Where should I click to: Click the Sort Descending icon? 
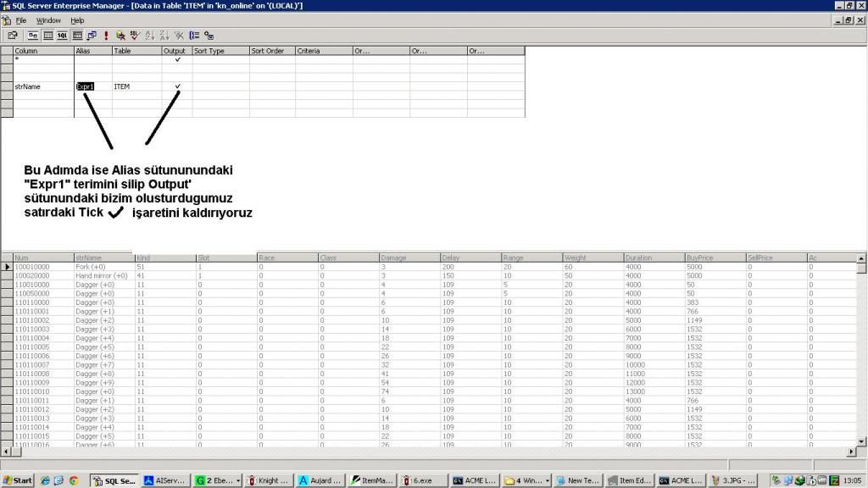[164, 36]
